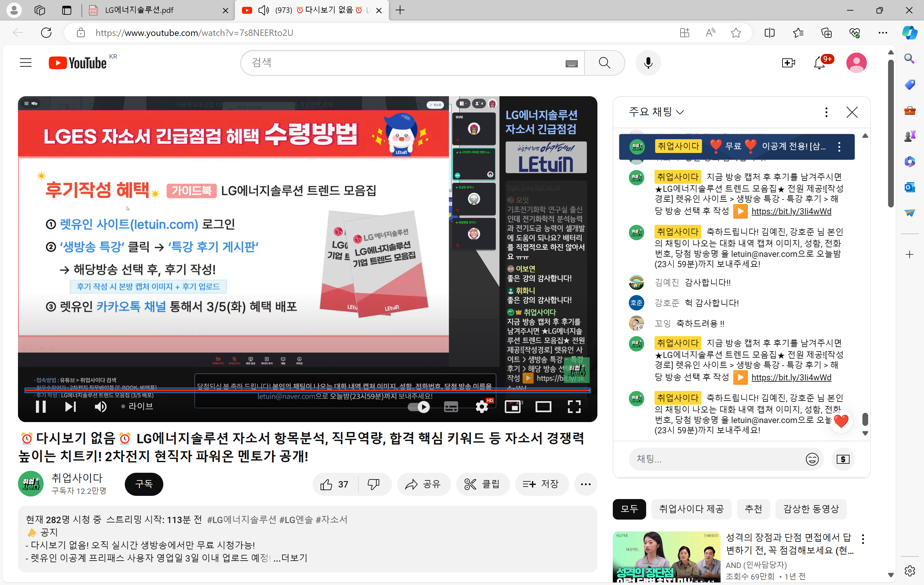Click the search magnifier button
The width and height of the screenshot is (924, 585).
(x=604, y=63)
